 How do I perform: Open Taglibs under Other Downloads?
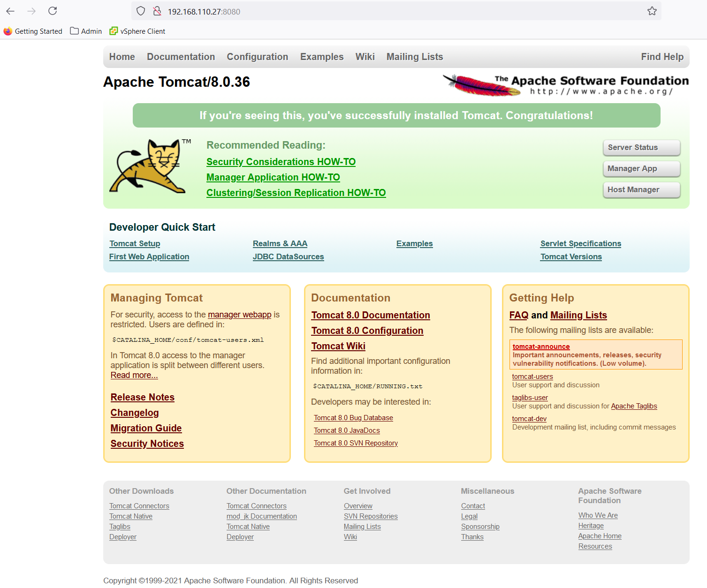coord(120,527)
